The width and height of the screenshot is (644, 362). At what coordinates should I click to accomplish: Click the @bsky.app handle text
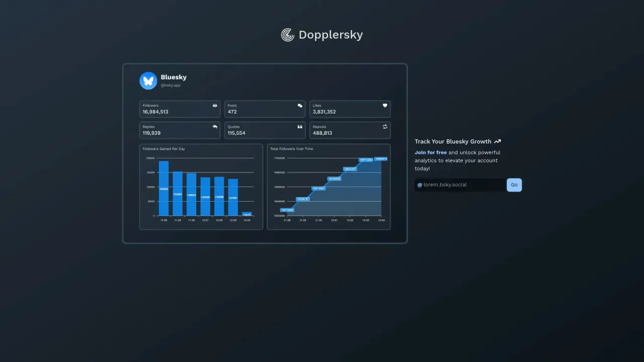[171, 85]
